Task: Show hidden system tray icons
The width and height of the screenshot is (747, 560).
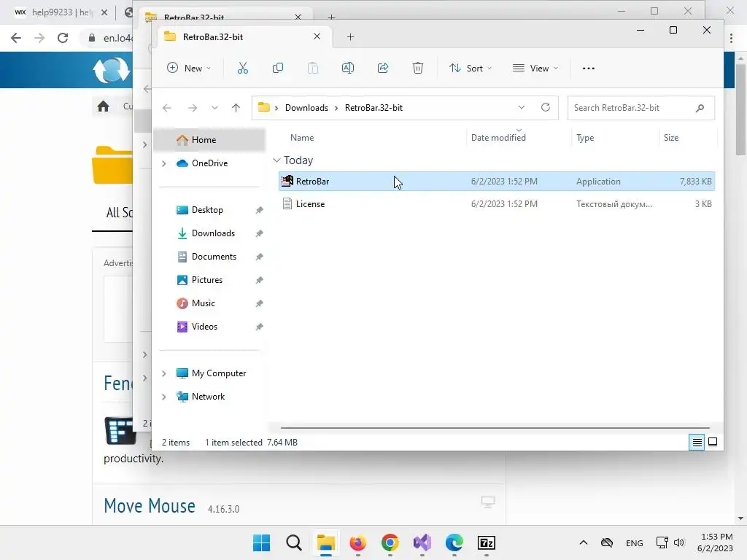Action: [x=583, y=542]
